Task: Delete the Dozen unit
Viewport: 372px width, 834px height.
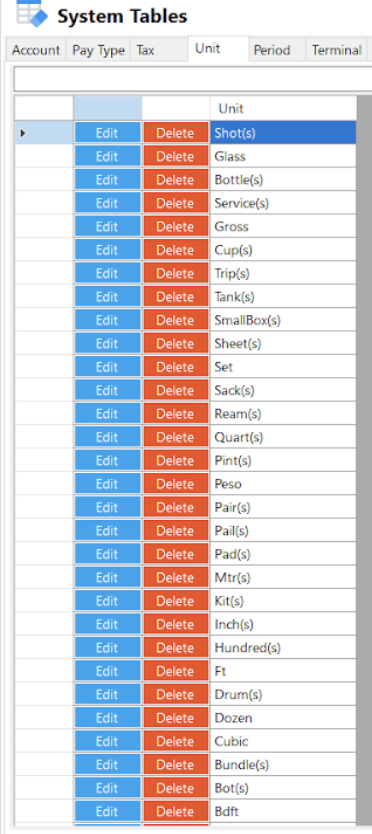Action: pyautogui.click(x=176, y=718)
